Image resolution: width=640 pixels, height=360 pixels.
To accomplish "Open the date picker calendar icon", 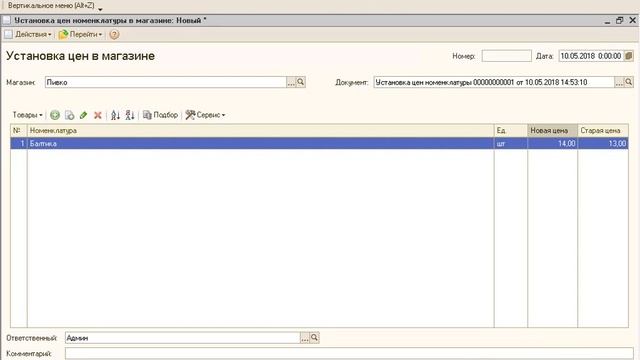I will [x=629, y=56].
